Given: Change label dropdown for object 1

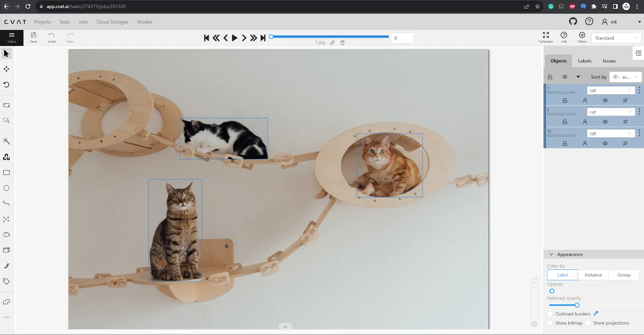Looking at the screenshot, I should coord(611,90).
